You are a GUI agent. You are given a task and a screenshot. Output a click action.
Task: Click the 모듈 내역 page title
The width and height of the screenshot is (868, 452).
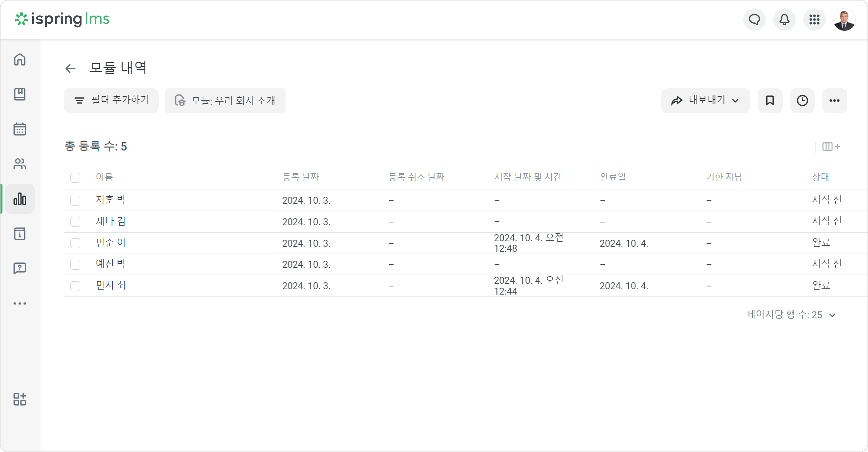(118, 68)
